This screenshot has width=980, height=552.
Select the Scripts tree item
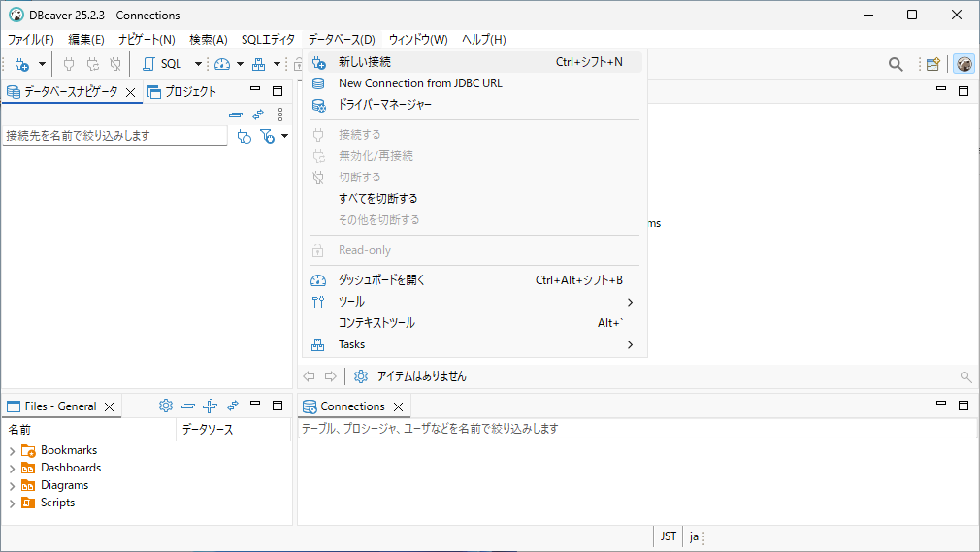57,503
